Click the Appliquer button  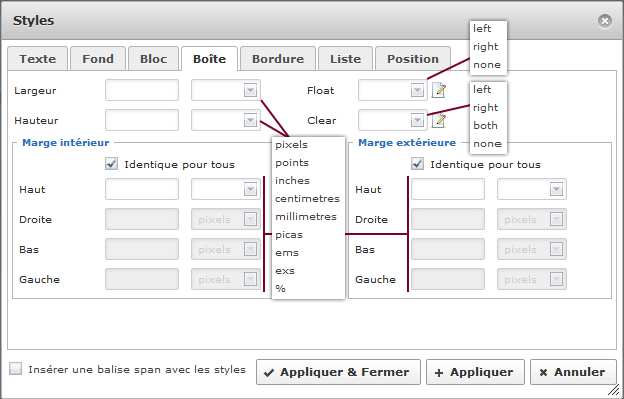(475, 372)
